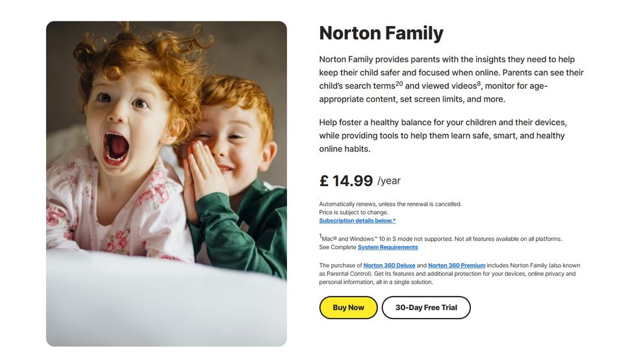The height and width of the screenshot is (364, 630).
Task: Click the Automatically renews notice line
Action: pyautogui.click(x=390, y=204)
